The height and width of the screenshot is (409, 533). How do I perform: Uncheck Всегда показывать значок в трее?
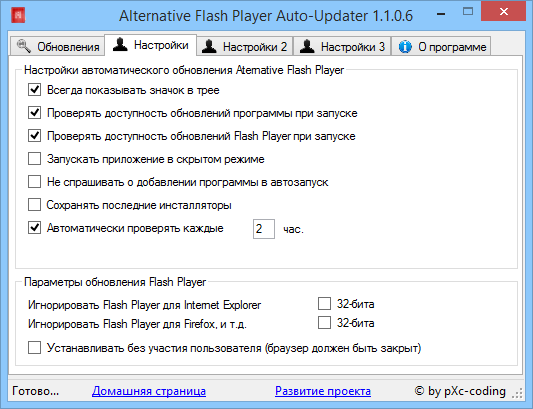pyautogui.click(x=34, y=90)
